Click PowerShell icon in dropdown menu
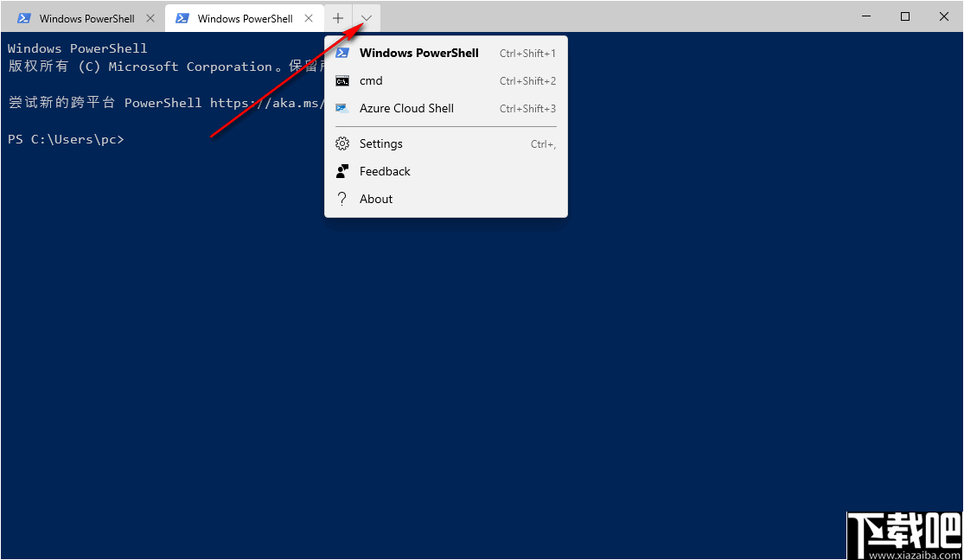The image size is (964, 560). [x=342, y=53]
